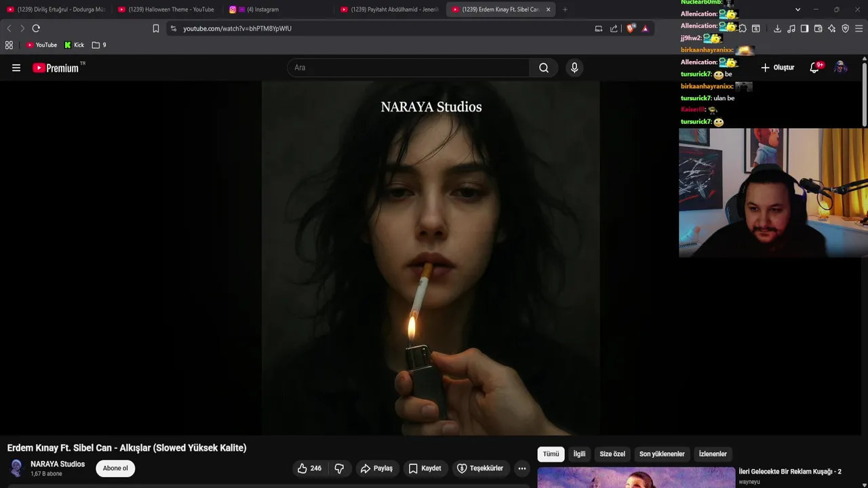Reload the current page
Image resolution: width=868 pixels, height=488 pixels.
[x=36, y=28]
